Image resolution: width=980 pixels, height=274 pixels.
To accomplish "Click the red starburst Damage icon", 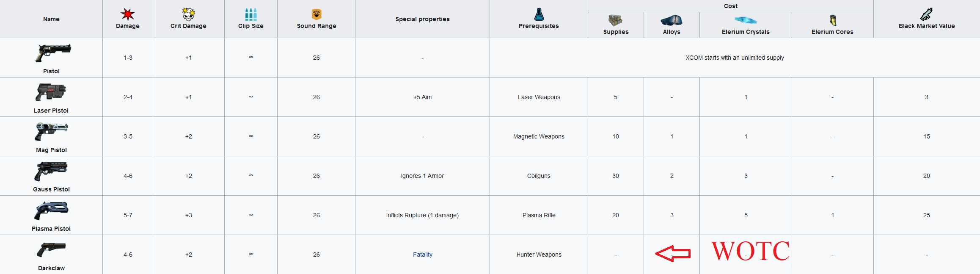I will point(127,14).
